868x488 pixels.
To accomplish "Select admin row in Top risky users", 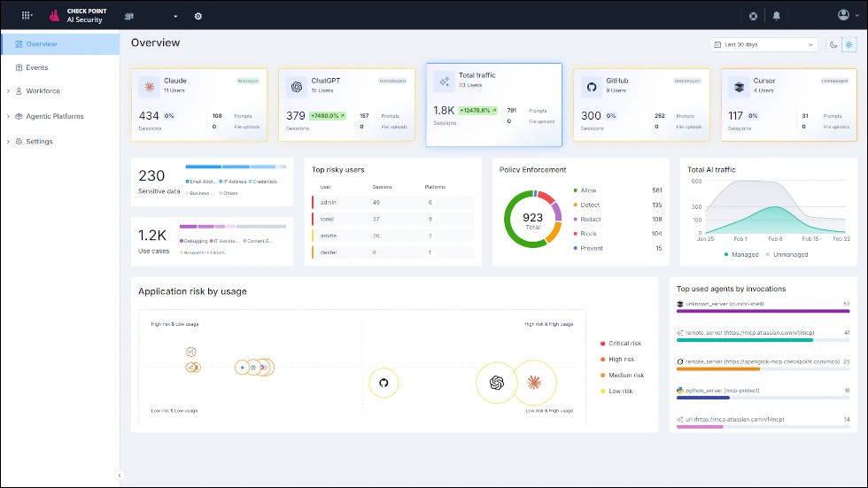I will 393,203.
